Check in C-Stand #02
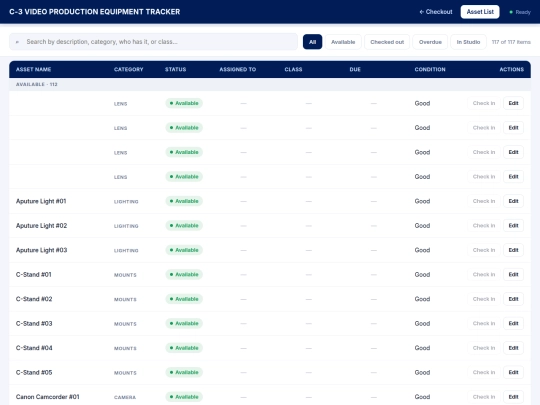This screenshot has height=405, width=540. [x=484, y=299]
